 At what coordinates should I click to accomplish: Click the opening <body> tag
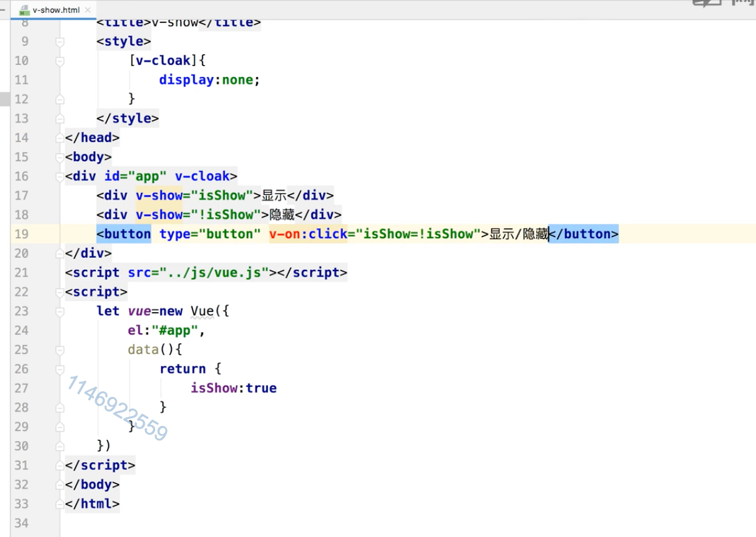[88, 157]
